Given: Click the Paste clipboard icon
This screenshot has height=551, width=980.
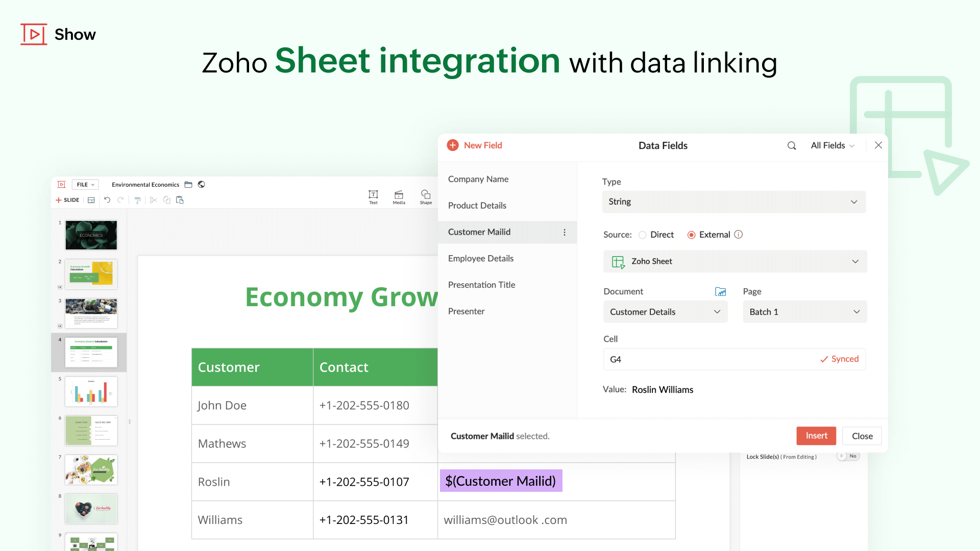Looking at the screenshot, I should pos(180,200).
